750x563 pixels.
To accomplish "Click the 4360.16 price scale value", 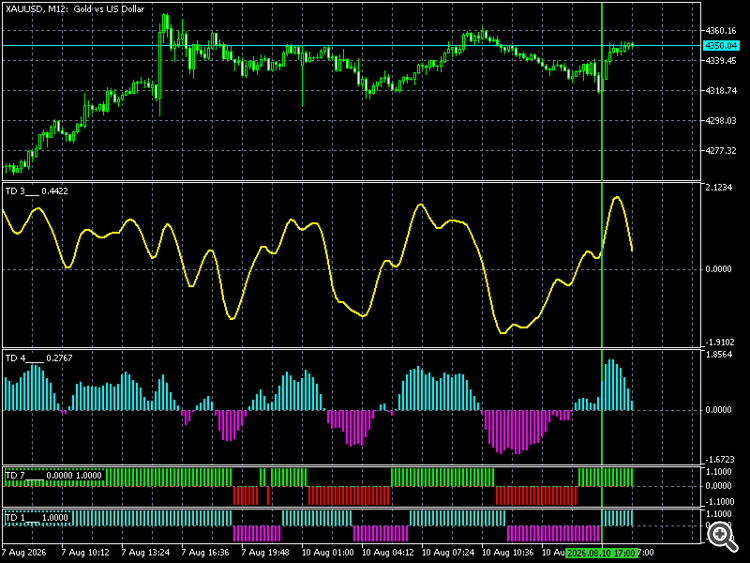I will [721, 31].
